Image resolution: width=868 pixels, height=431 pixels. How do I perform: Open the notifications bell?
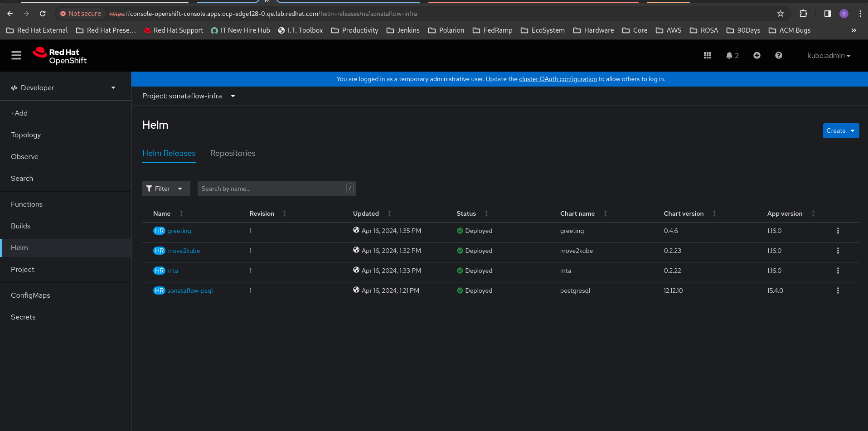coord(732,55)
